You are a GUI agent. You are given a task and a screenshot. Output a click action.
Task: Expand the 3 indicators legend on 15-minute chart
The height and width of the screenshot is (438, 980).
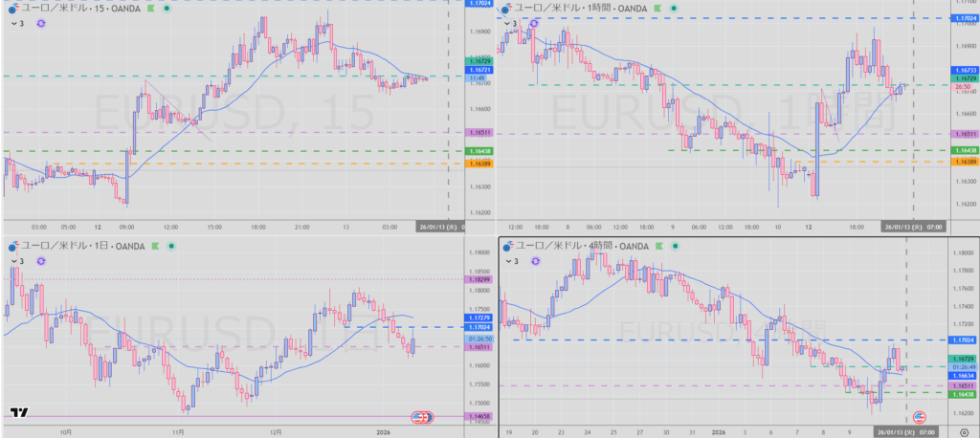tap(16, 23)
